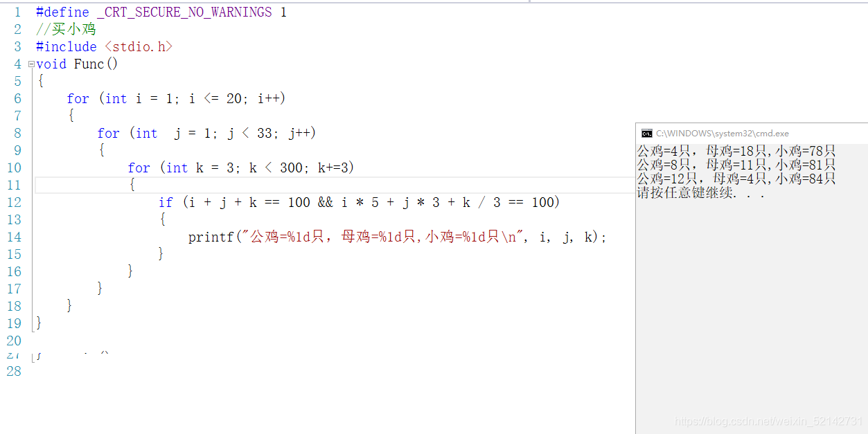Click the for loop line with j < 33
Viewport: 868px width, 434px height.
point(206,133)
